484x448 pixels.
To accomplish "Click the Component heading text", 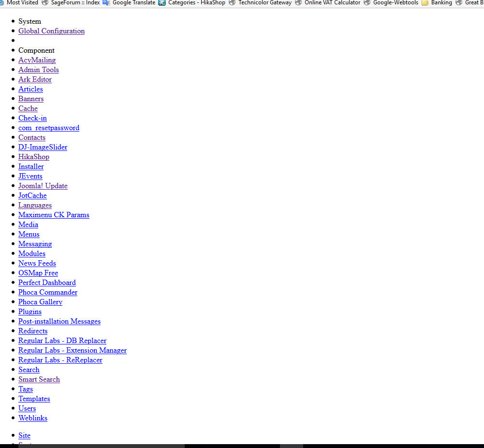I will pyautogui.click(x=36, y=50).
